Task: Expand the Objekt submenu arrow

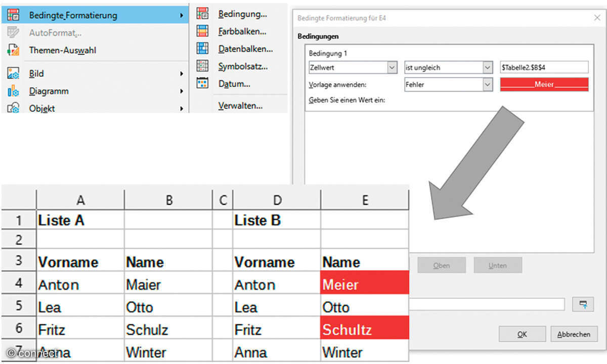Action: click(x=181, y=108)
